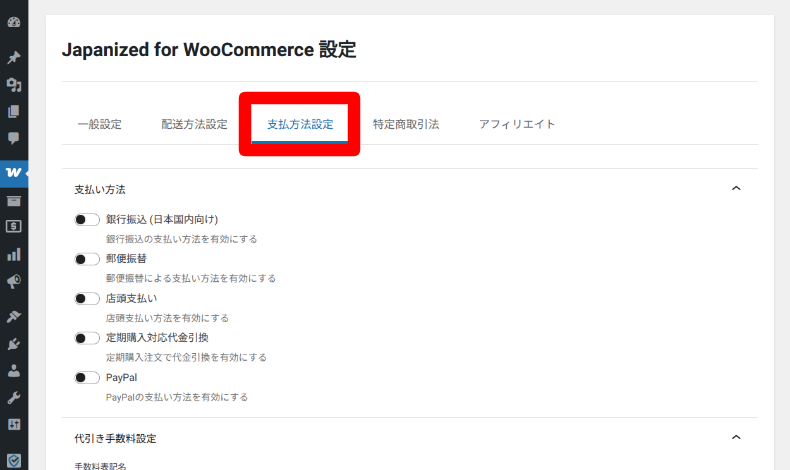This screenshot has height=470, width=790.
Task: Click description 定期購入注文で代金引換を有効にする
Action: click(186, 358)
